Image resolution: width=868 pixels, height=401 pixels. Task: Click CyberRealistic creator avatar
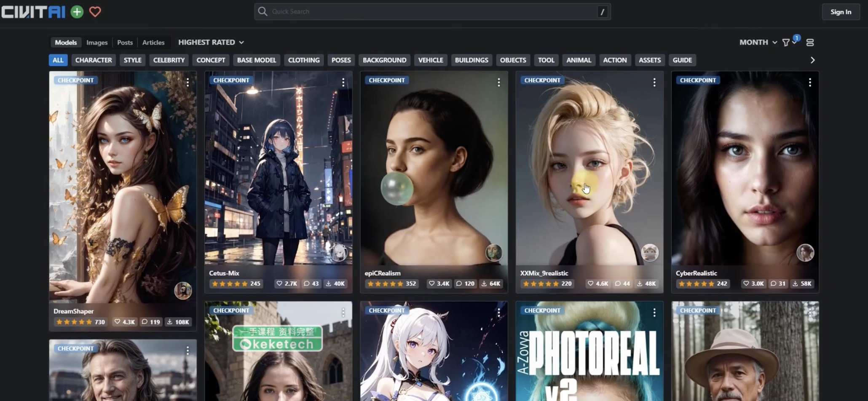pos(805,253)
